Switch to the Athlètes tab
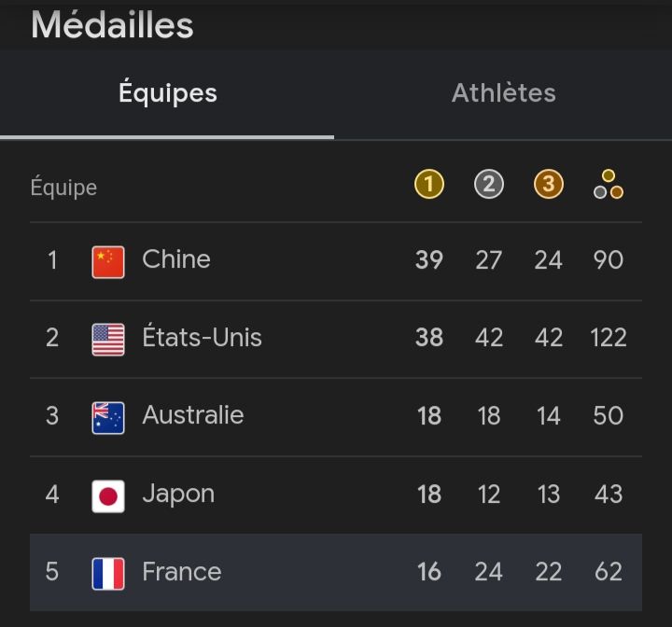This screenshot has width=672, height=627. [x=503, y=93]
